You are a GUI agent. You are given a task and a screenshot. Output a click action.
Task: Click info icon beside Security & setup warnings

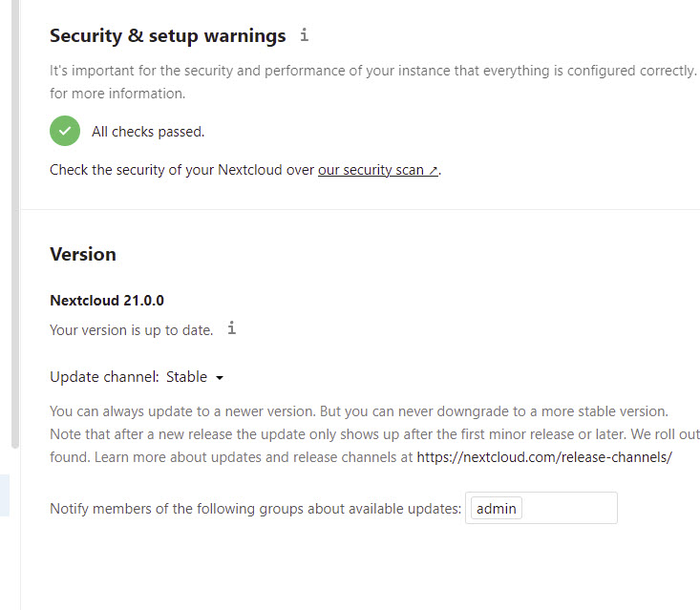click(305, 35)
